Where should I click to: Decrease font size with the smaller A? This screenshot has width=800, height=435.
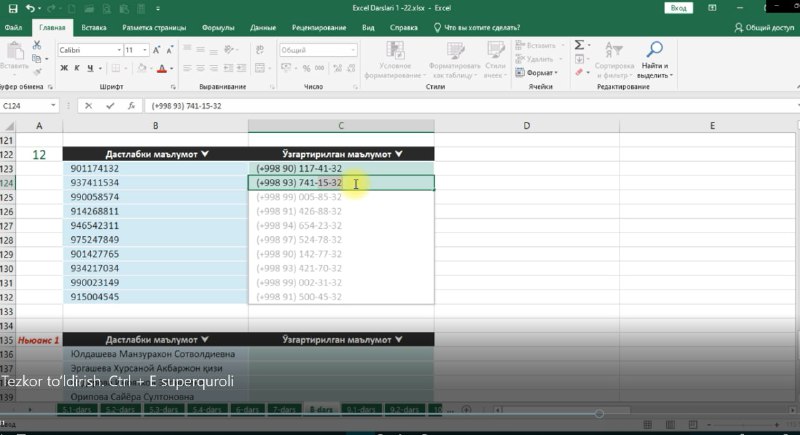click(x=170, y=50)
